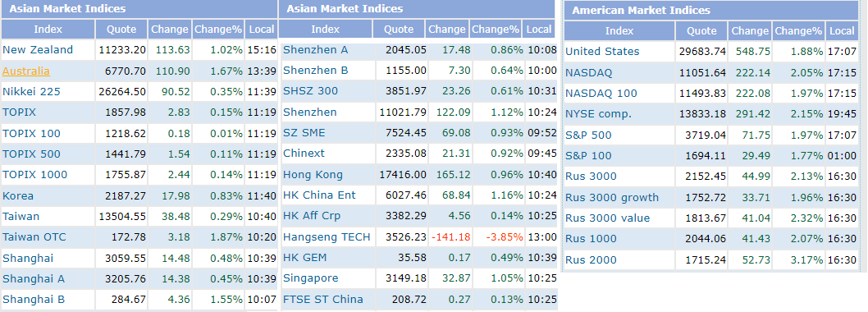
Task: Open the FTSE ST China link
Action: tap(323, 299)
